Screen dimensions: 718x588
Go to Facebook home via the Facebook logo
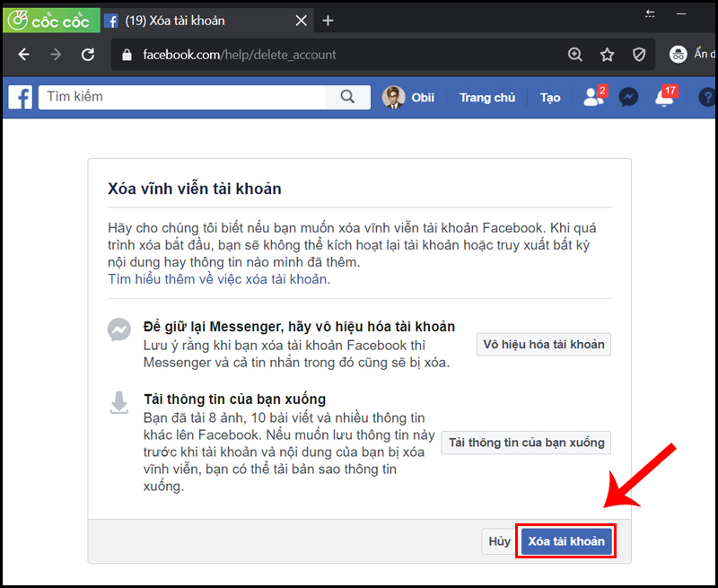pos(19,96)
